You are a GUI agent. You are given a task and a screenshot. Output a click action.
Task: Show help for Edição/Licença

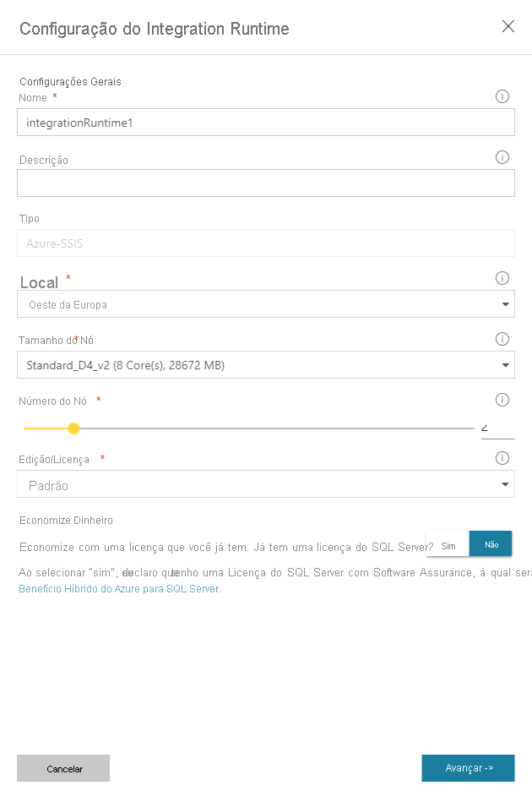(x=502, y=458)
